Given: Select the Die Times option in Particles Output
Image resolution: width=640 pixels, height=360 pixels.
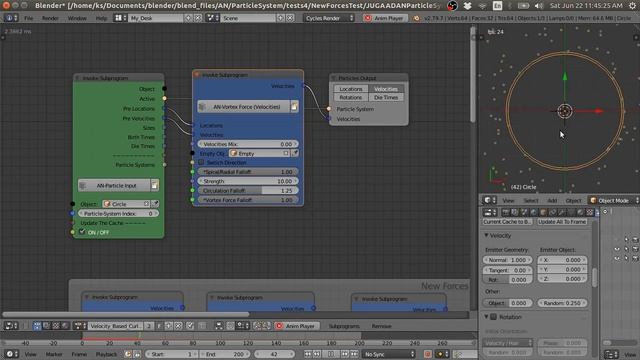Looking at the screenshot, I should pos(386,98).
